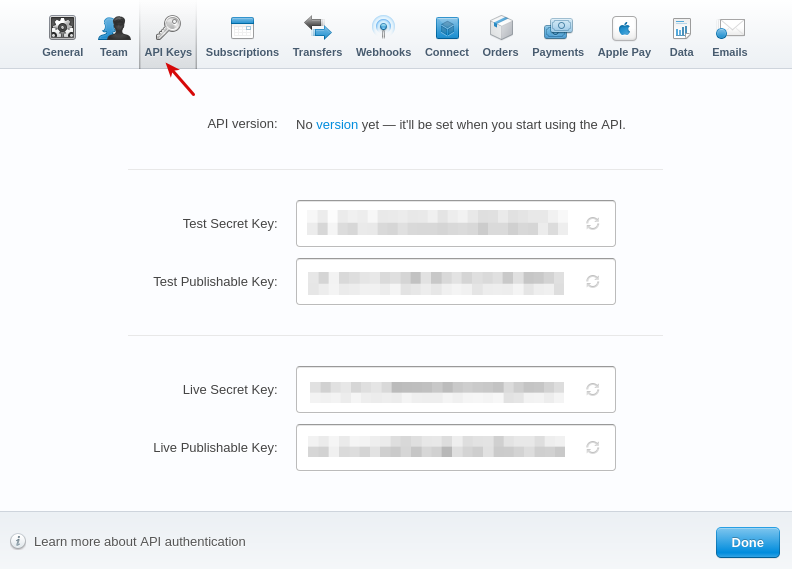Switch to the Subscriptions tab label
Screen dimensions: 792x569
[x=242, y=53]
